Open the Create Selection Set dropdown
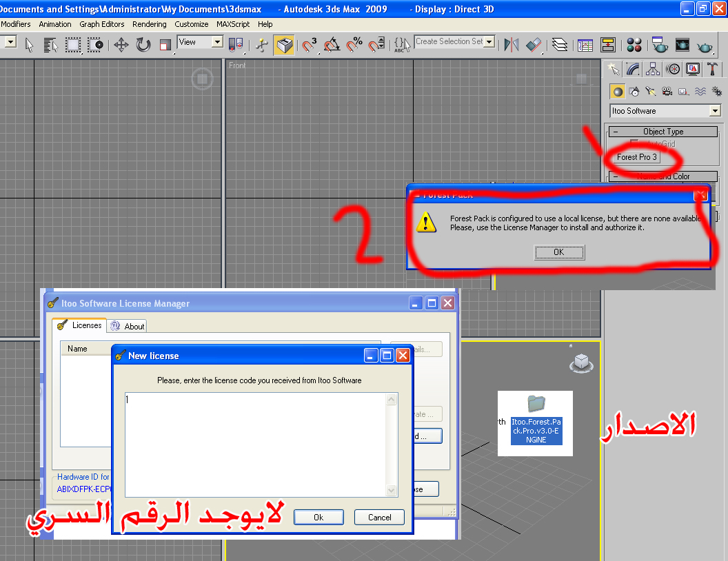 [489, 42]
